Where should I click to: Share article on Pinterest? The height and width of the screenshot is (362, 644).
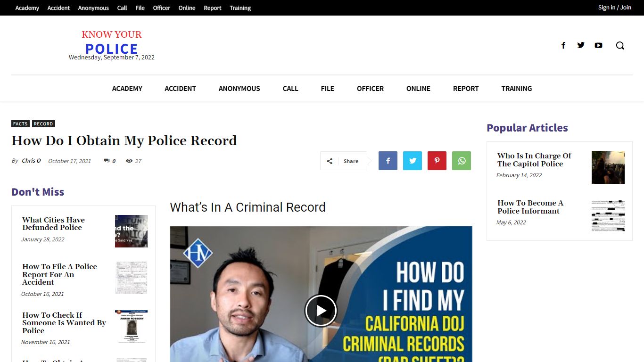click(437, 161)
